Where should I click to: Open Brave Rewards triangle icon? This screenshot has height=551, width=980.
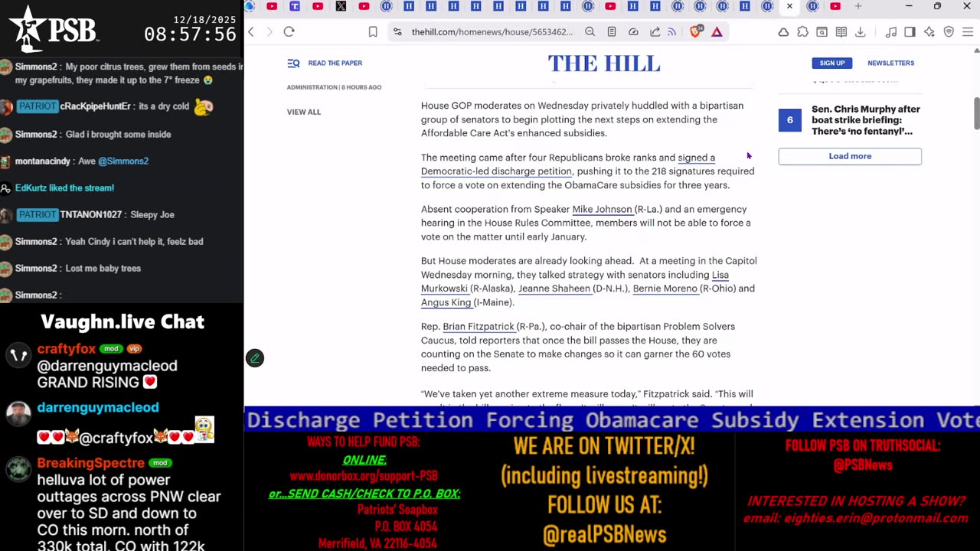[x=717, y=32]
